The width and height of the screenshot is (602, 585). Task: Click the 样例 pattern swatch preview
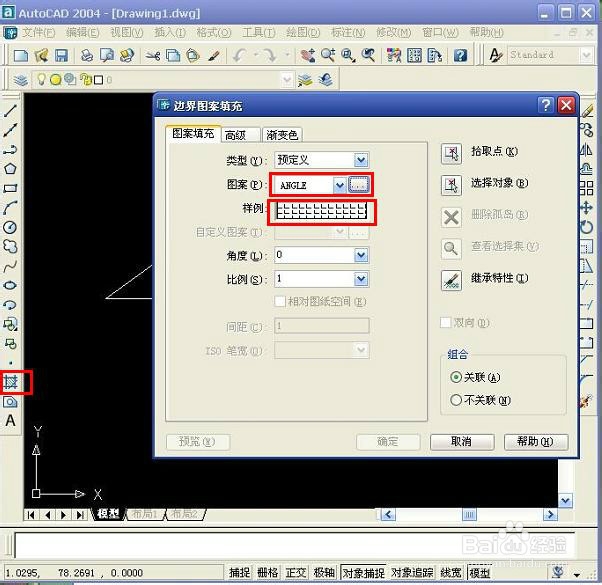pos(322,211)
